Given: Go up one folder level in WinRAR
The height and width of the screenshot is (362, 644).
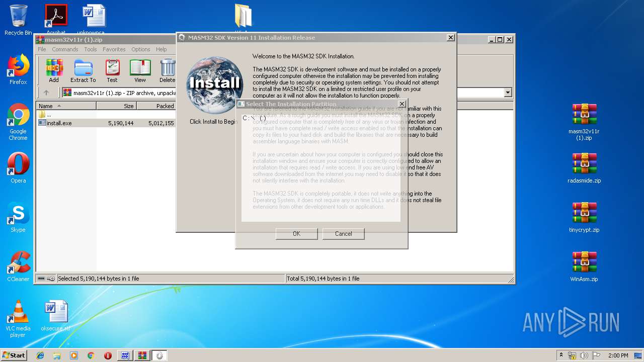Looking at the screenshot, I should [46, 93].
